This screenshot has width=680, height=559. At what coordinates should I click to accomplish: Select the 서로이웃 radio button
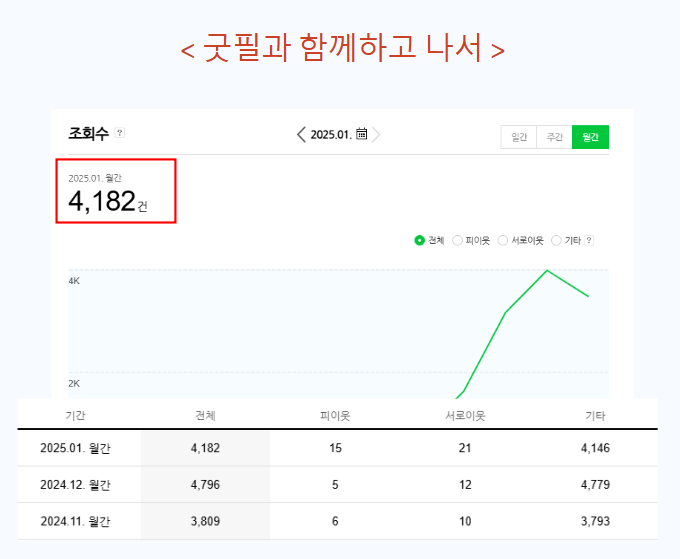(x=503, y=240)
